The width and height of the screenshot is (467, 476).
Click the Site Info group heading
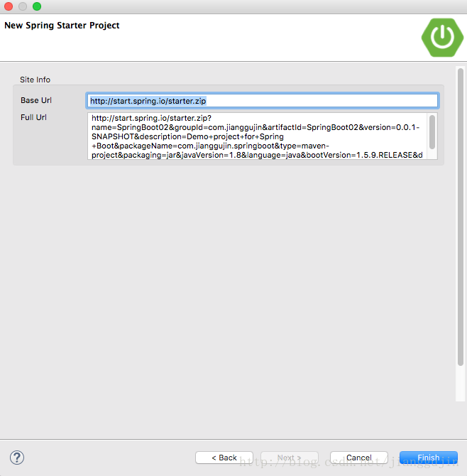pos(35,80)
